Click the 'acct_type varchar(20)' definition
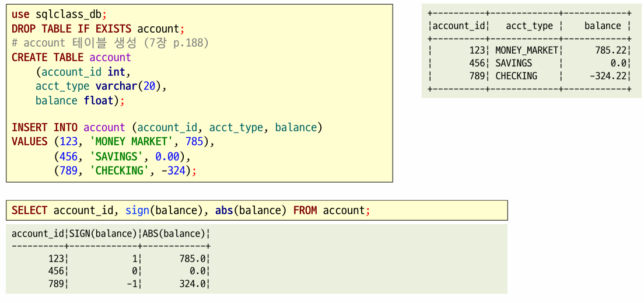This screenshot has width=644, height=303. (x=101, y=86)
